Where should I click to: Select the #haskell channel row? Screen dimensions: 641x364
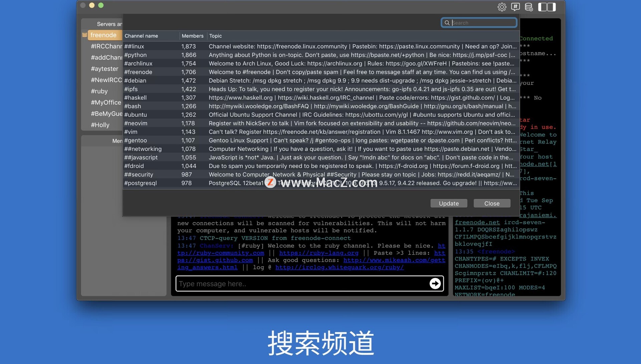(x=321, y=98)
